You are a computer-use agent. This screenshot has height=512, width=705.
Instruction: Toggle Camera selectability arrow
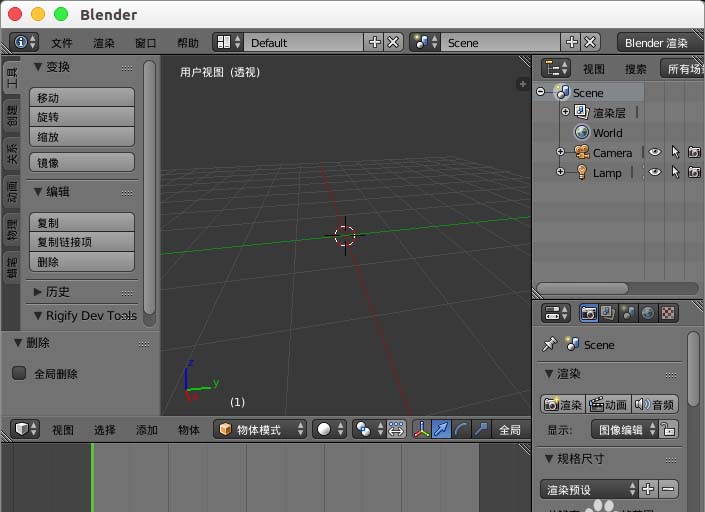pos(675,152)
